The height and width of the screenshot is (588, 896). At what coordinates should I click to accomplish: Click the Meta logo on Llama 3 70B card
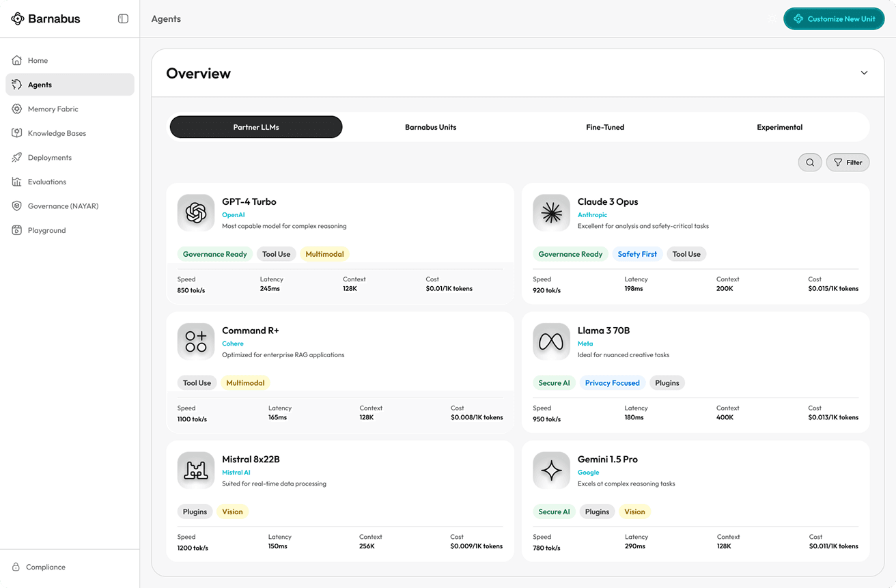(551, 341)
